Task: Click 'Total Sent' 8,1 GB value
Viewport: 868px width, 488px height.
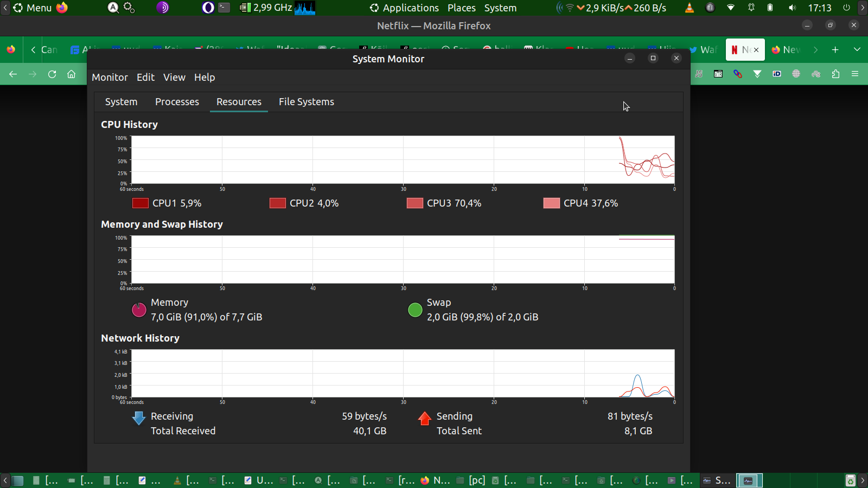Action: pyautogui.click(x=638, y=431)
